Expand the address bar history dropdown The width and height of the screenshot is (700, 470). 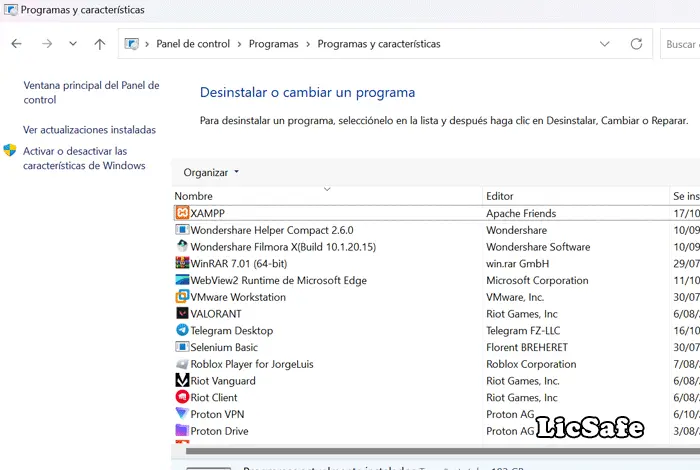[x=604, y=44]
